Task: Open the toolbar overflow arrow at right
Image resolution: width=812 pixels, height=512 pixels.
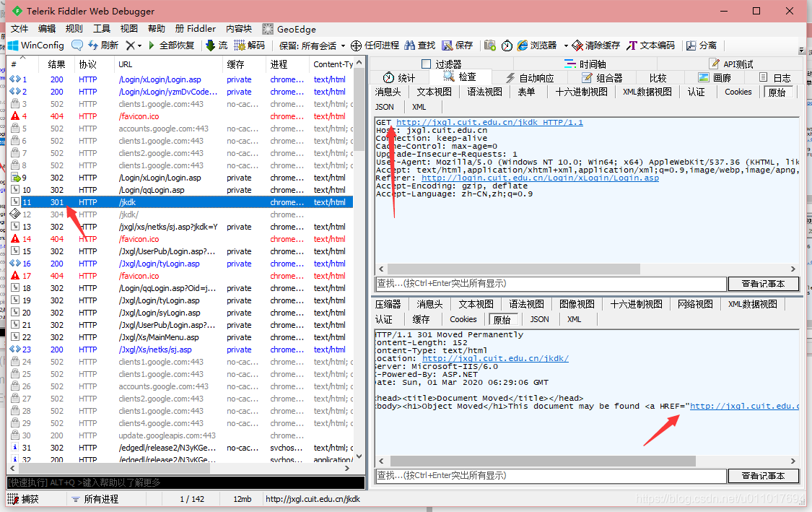Action: point(802,51)
